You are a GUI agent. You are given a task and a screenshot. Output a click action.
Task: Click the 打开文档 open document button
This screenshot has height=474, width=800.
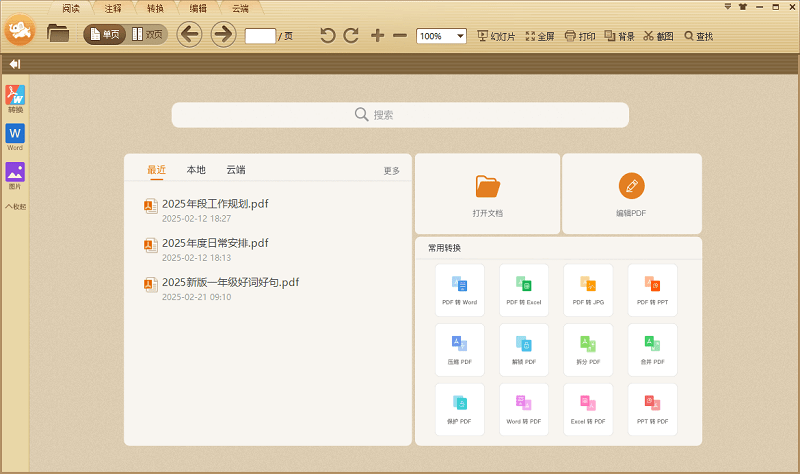(488, 193)
